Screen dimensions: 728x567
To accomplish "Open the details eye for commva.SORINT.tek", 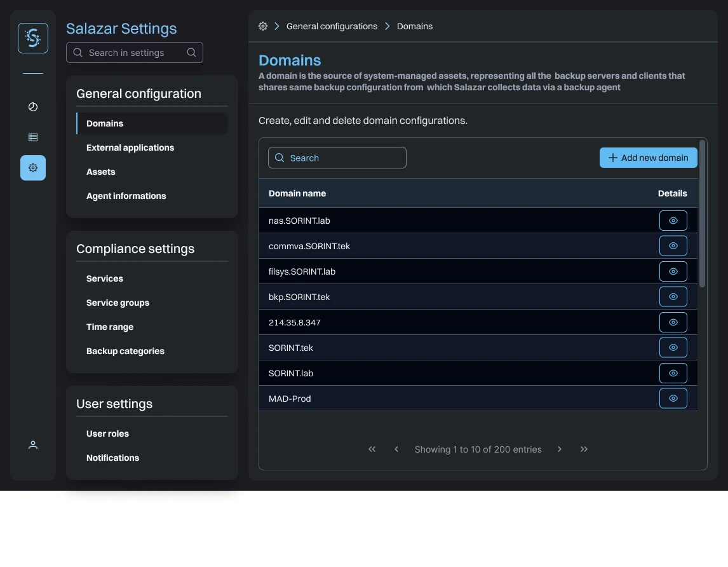I will click(673, 245).
